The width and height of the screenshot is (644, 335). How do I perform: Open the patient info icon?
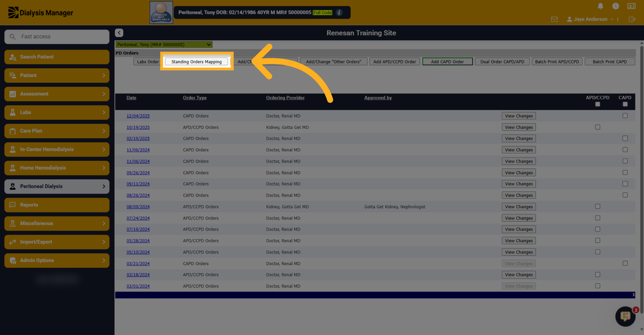[339, 12]
